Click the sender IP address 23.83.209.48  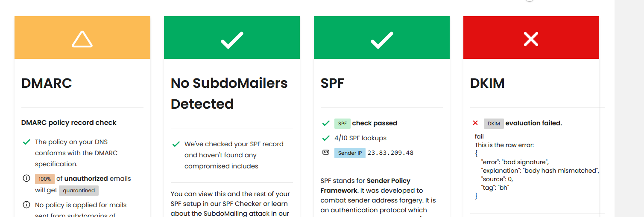(x=390, y=153)
